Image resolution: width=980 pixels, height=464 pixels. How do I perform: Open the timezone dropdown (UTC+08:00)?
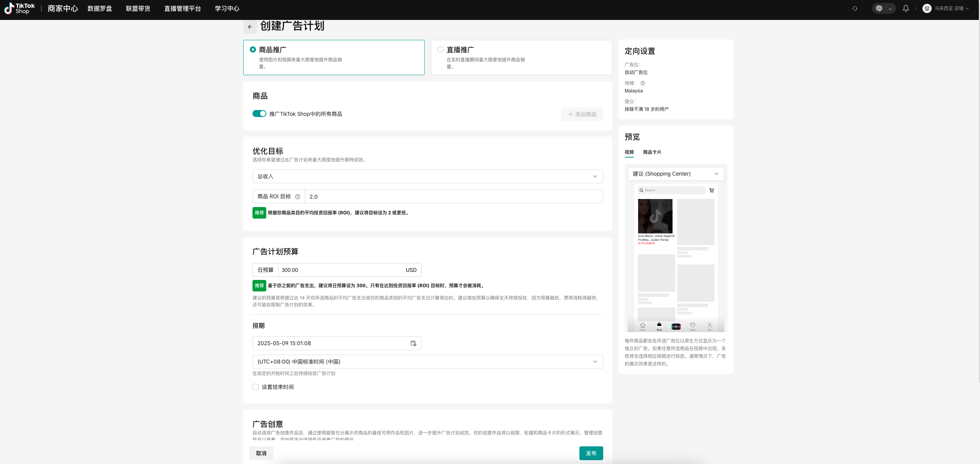(x=427, y=362)
